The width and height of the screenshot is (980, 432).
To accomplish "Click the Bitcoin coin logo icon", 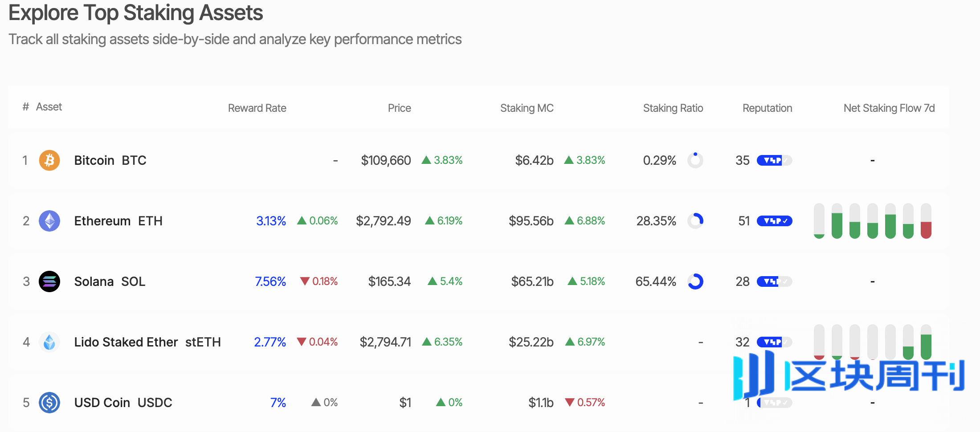I will click(x=49, y=160).
